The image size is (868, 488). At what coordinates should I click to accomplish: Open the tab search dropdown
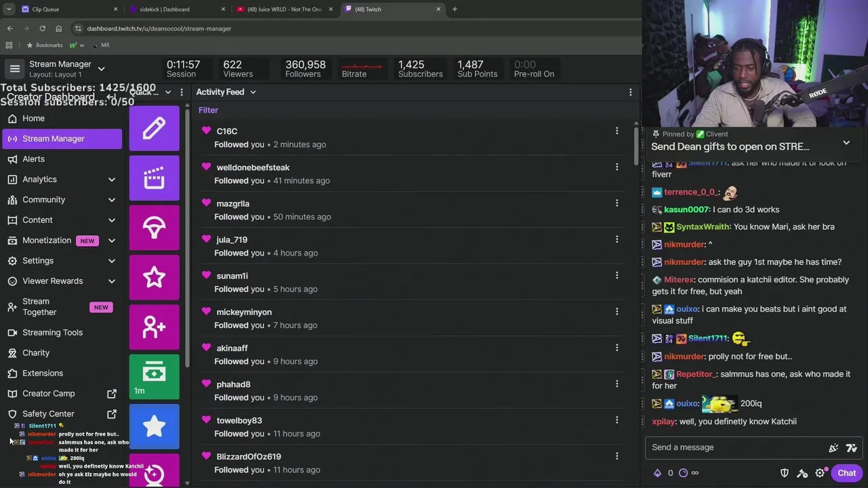(9, 9)
